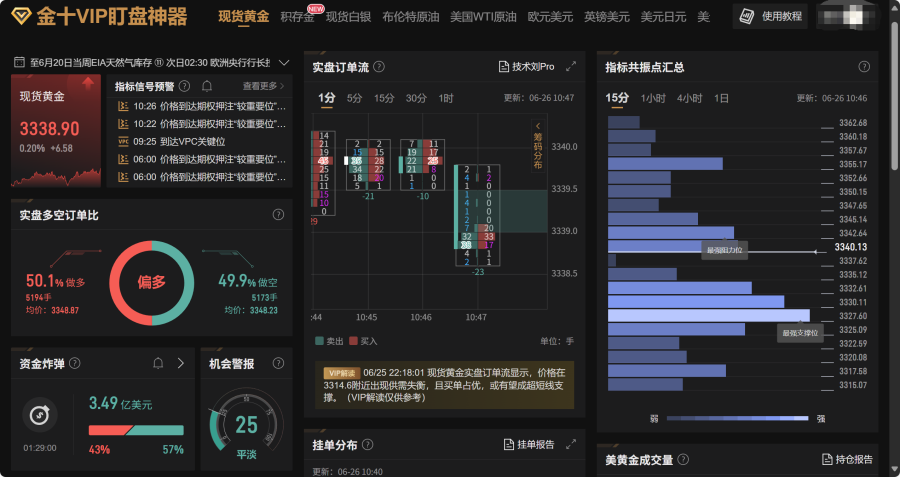Select the 4小时 tab in 指标共振点汇总
The height and width of the screenshot is (477, 900).
689,98
